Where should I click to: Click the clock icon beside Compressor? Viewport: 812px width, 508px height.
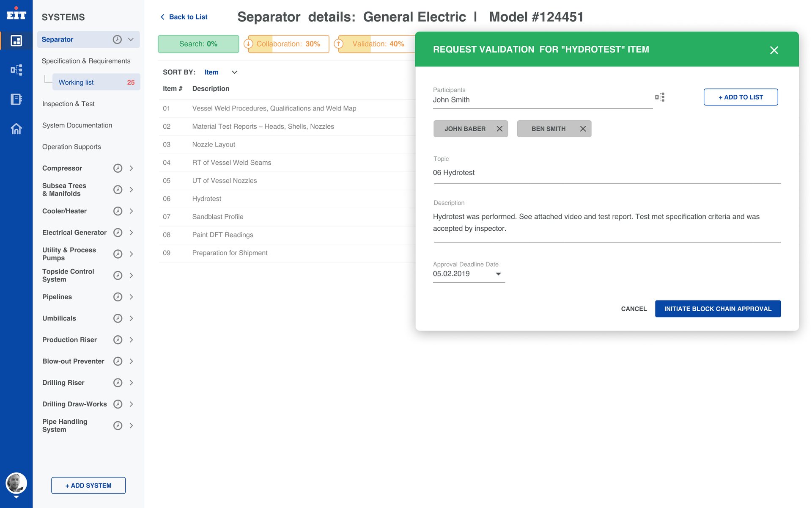click(x=118, y=168)
